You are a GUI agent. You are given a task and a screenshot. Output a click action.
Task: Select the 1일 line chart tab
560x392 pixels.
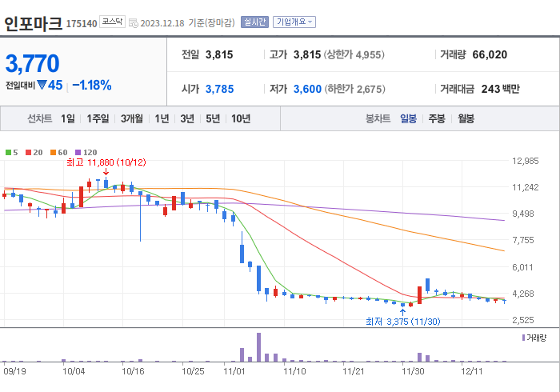pyautogui.click(x=68, y=118)
